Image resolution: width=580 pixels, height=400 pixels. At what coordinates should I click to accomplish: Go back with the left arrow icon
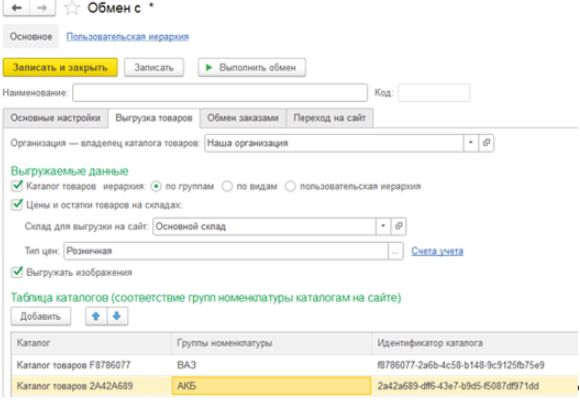coord(16,8)
